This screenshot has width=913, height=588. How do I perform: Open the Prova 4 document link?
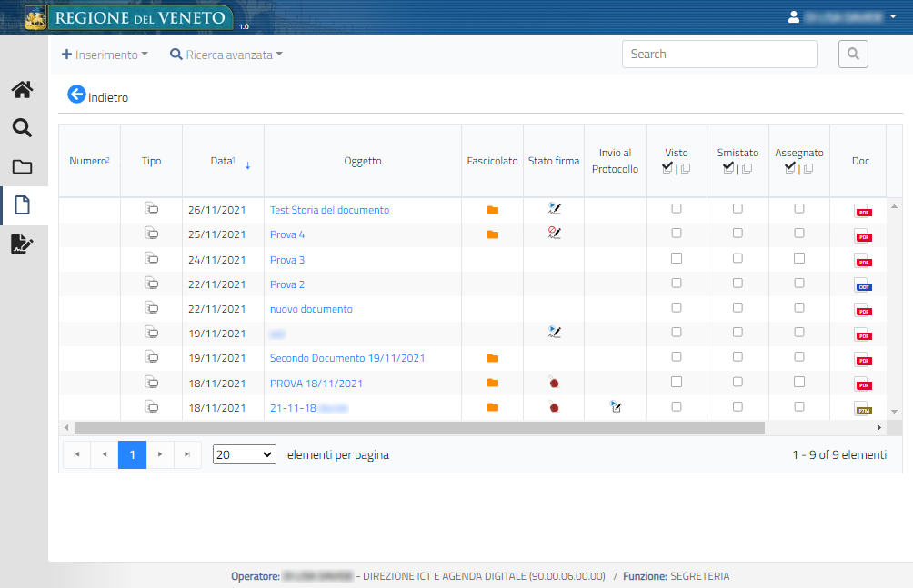pos(287,234)
